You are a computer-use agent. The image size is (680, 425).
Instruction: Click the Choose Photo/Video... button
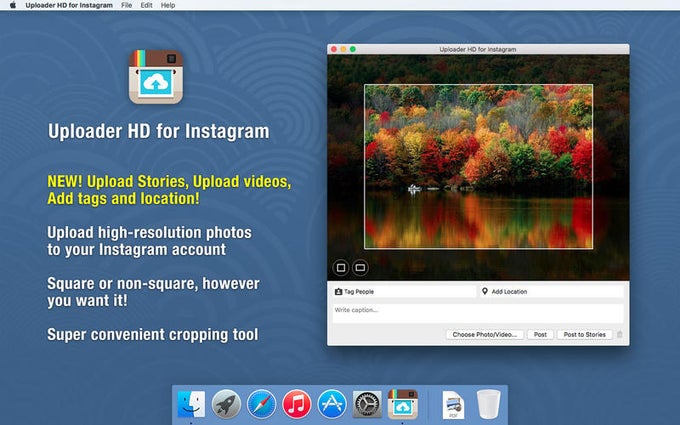485,334
